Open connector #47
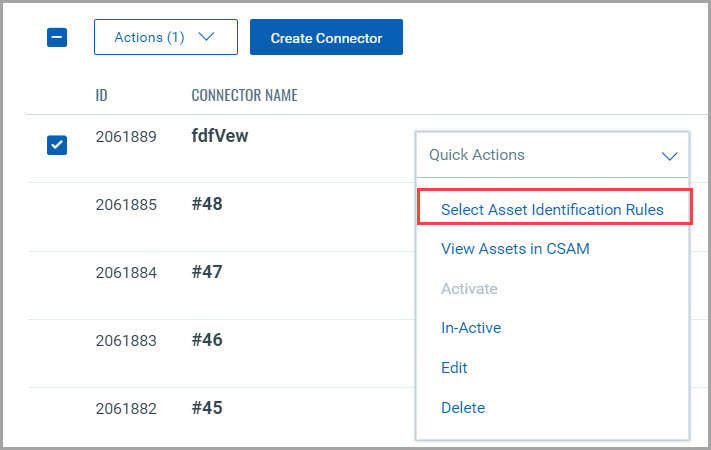The width and height of the screenshot is (711, 450). coord(206,272)
